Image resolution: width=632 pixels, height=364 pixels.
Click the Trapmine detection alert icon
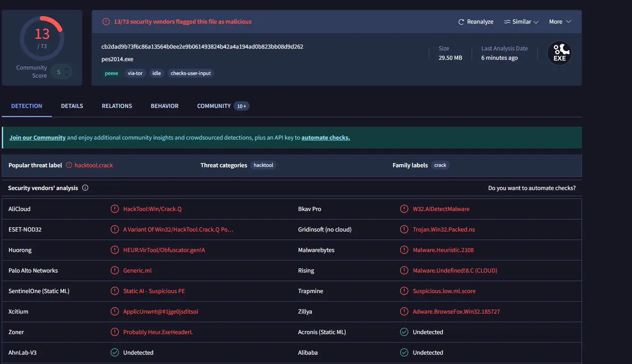404,291
